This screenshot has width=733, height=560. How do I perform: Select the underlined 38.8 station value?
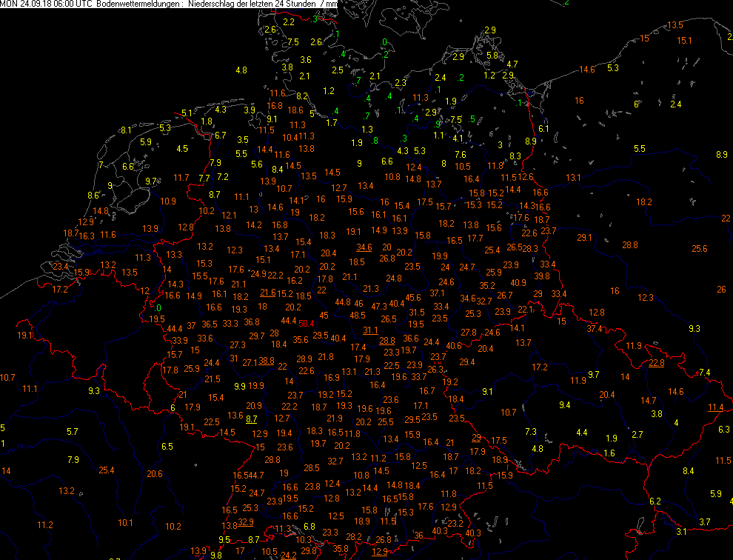(x=267, y=361)
